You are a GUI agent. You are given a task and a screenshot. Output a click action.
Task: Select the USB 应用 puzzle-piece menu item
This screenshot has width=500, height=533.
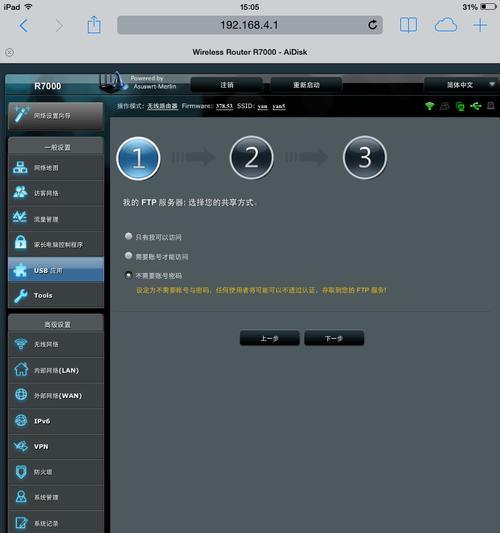[56, 270]
